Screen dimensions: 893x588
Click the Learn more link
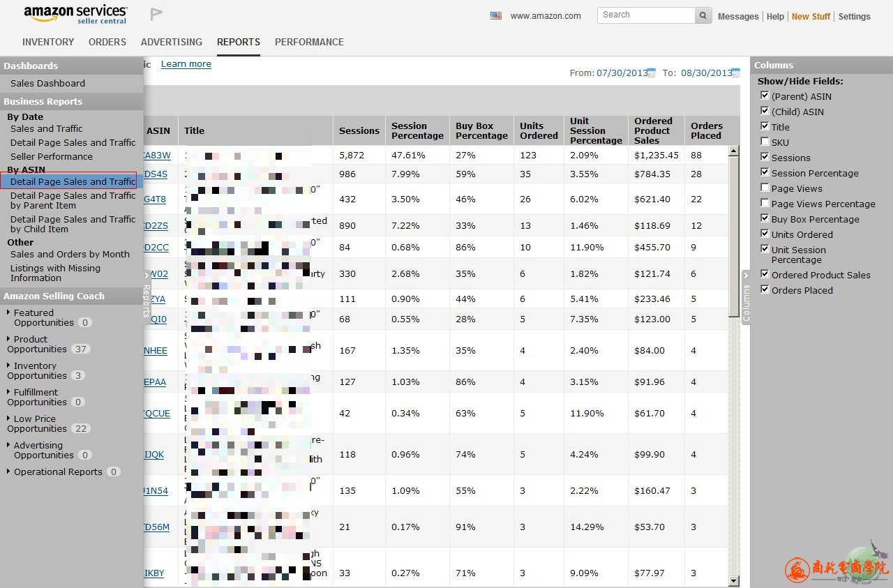(186, 63)
